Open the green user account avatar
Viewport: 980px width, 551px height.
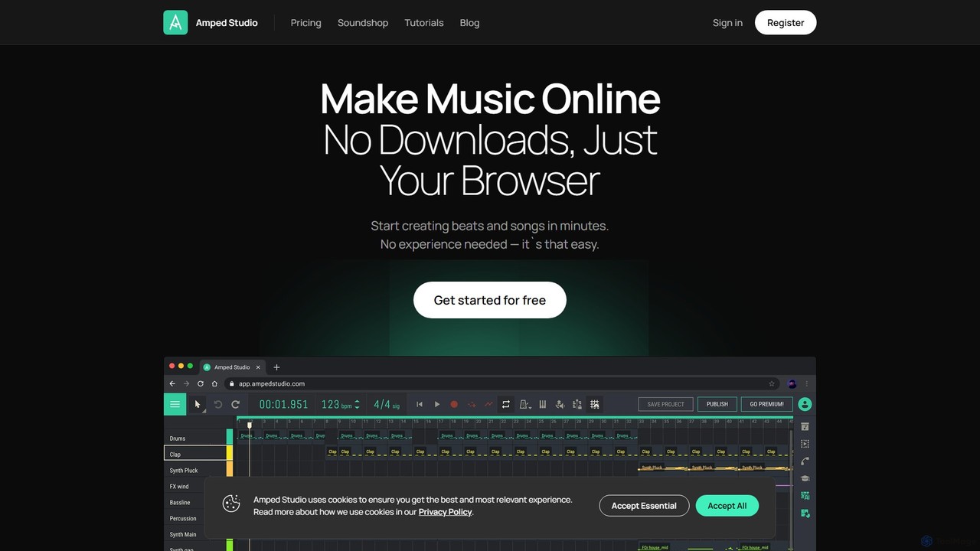tap(805, 404)
